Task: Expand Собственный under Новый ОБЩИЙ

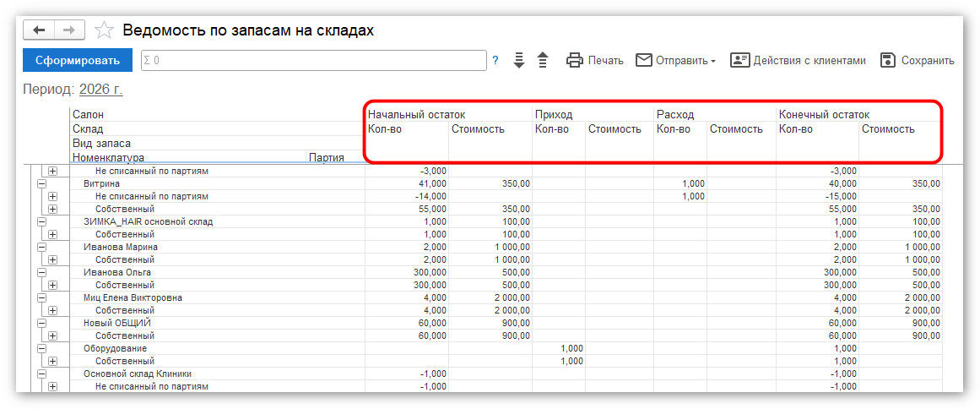Action: point(53,335)
